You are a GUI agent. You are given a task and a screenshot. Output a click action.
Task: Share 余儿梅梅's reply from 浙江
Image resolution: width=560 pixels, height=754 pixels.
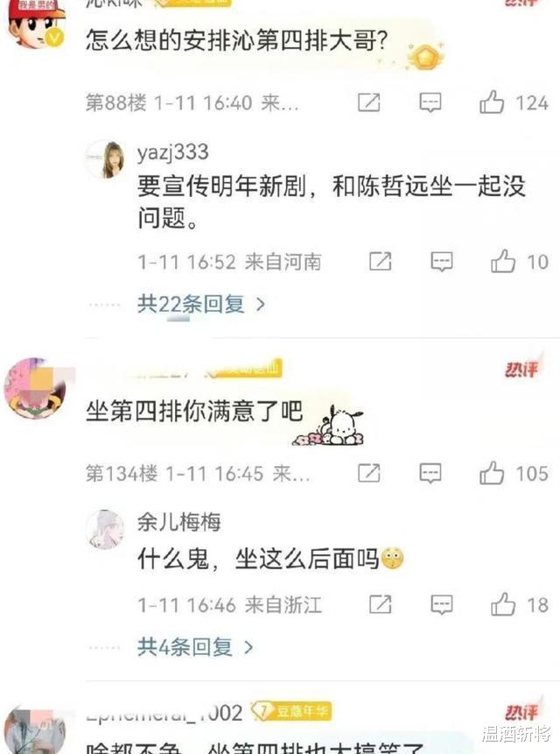pos(381,604)
